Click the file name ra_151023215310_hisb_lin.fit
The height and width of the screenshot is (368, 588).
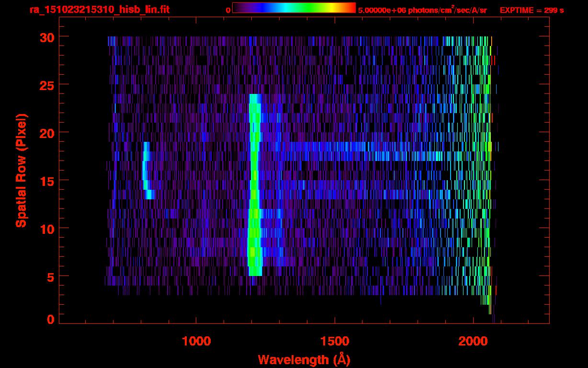pyautogui.click(x=99, y=10)
